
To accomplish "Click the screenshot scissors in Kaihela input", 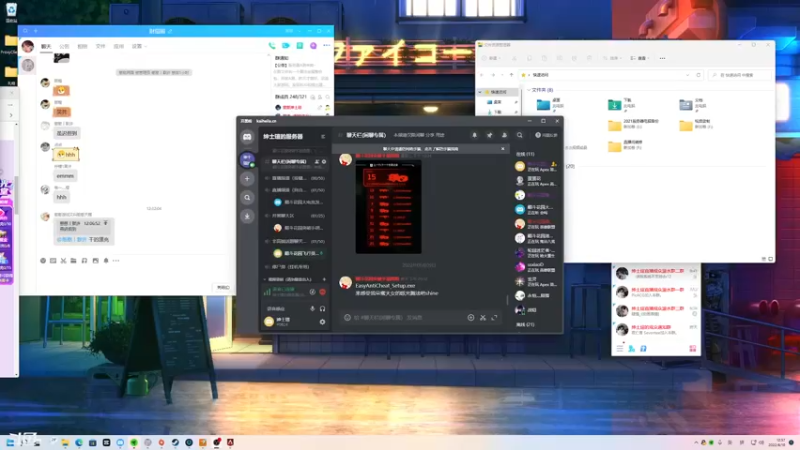I will point(483,317).
